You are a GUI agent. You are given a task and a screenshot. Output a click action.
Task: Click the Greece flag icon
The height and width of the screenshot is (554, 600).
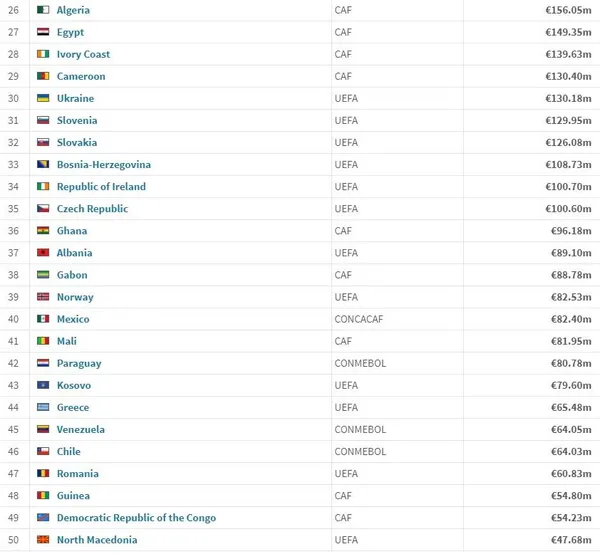tap(43, 407)
